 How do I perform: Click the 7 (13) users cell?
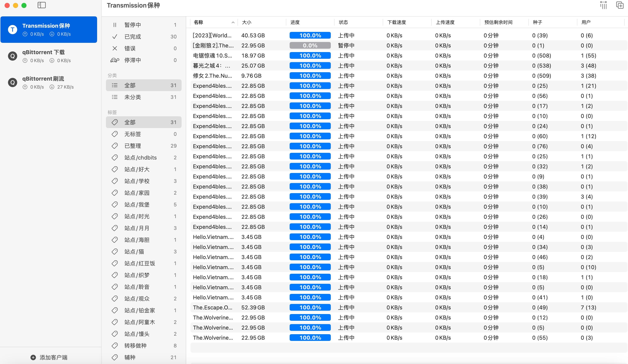(588, 308)
